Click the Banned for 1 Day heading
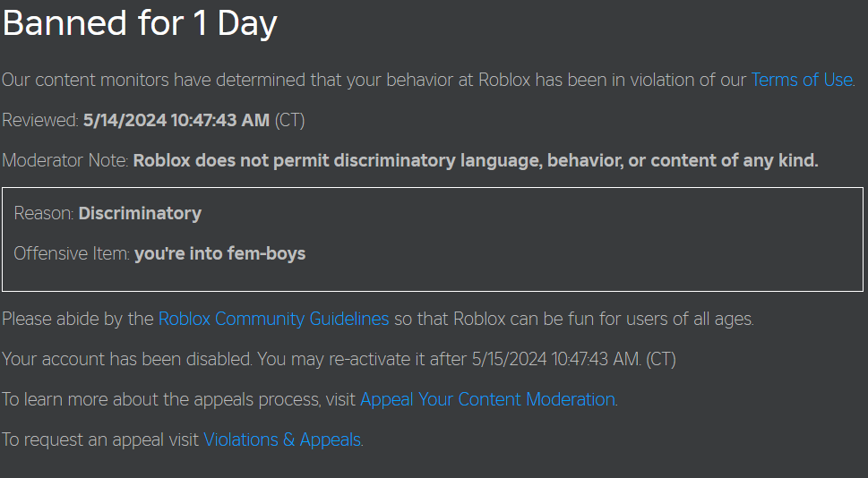The image size is (868, 478). click(x=140, y=24)
